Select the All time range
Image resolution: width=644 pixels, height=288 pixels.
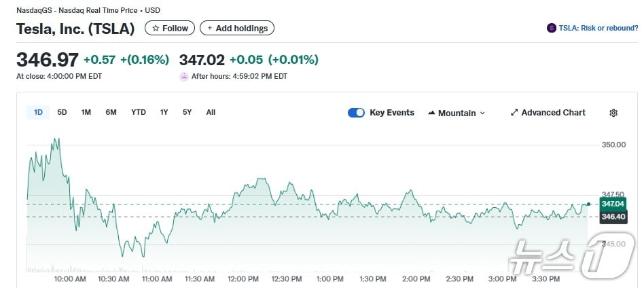point(211,113)
